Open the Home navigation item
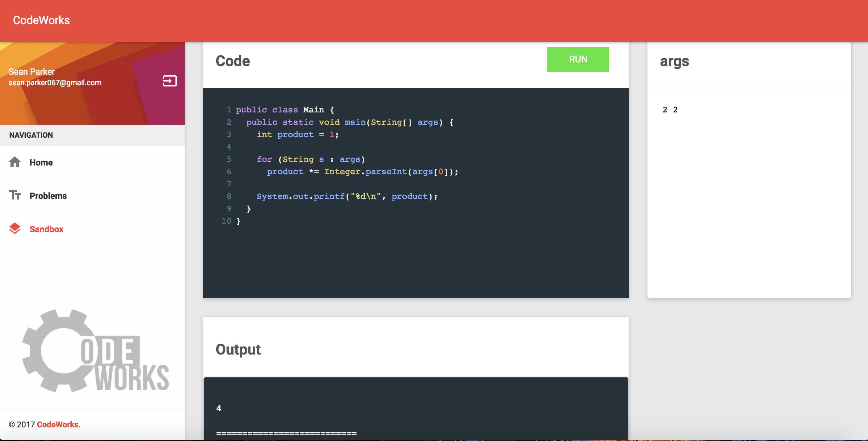868x441 pixels. click(x=41, y=162)
